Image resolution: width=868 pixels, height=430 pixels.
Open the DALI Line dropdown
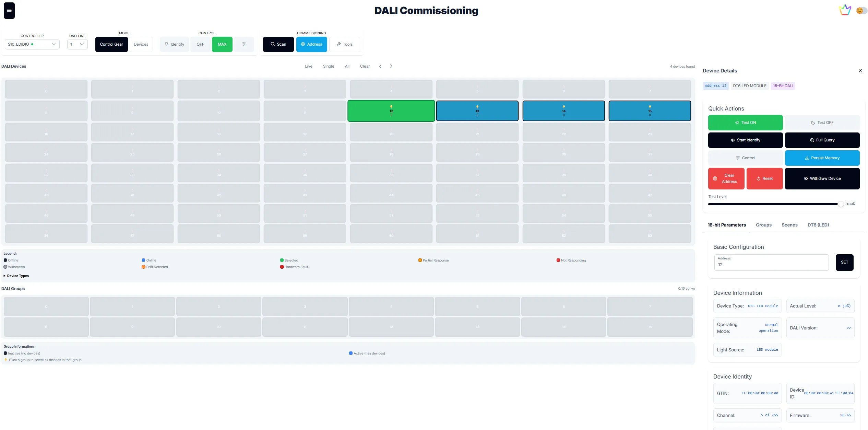pyautogui.click(x=77, y=44)
